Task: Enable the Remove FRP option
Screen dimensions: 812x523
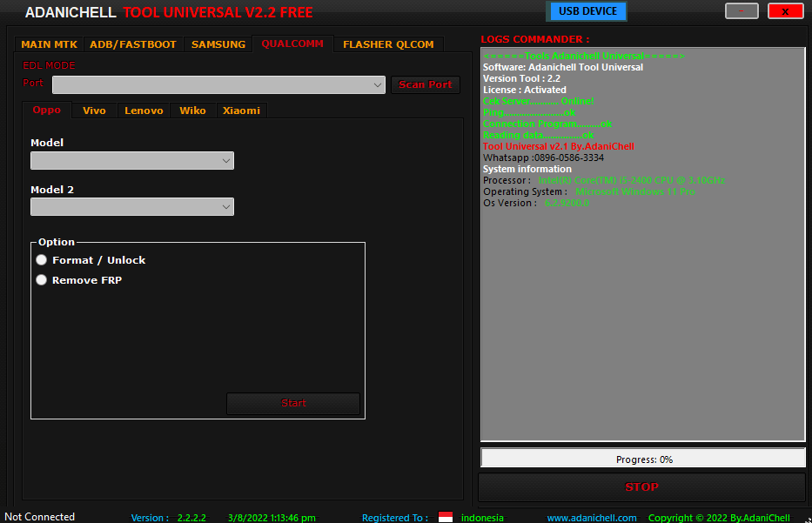Action: (x=41, y=279)
